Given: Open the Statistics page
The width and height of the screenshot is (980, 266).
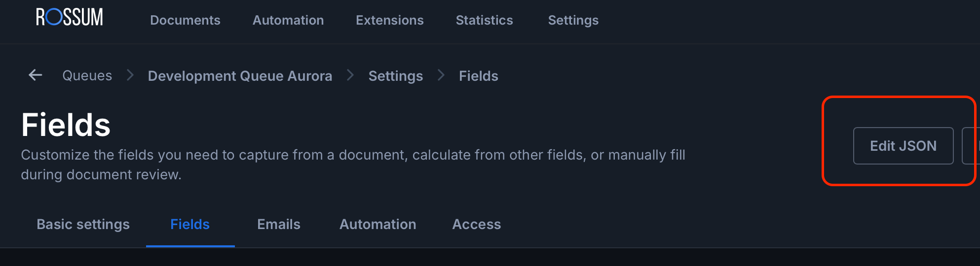Looking at the screenshot, I should coord(484,20).
